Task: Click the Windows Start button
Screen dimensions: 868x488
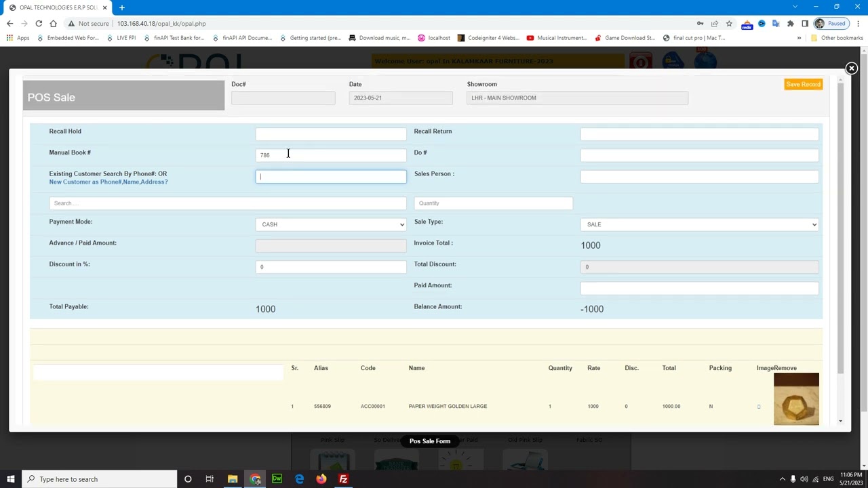Action: [11, 479]
